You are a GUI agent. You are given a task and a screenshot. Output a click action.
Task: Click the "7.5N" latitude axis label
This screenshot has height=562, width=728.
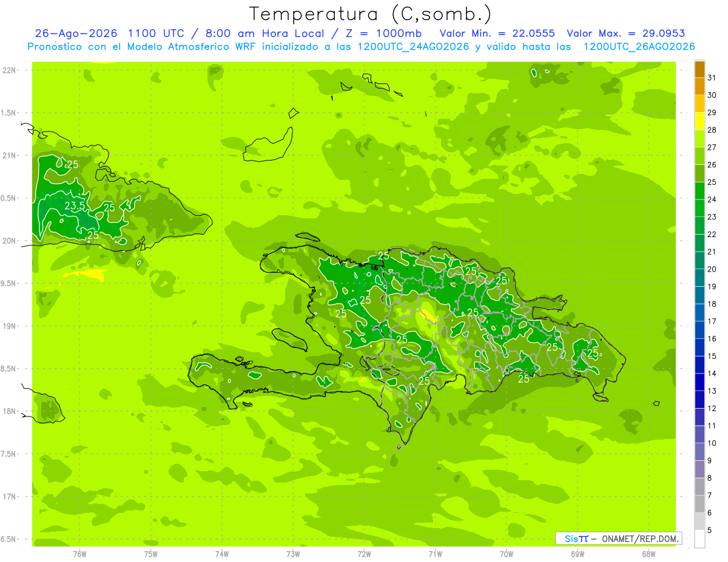click(8, 454)
